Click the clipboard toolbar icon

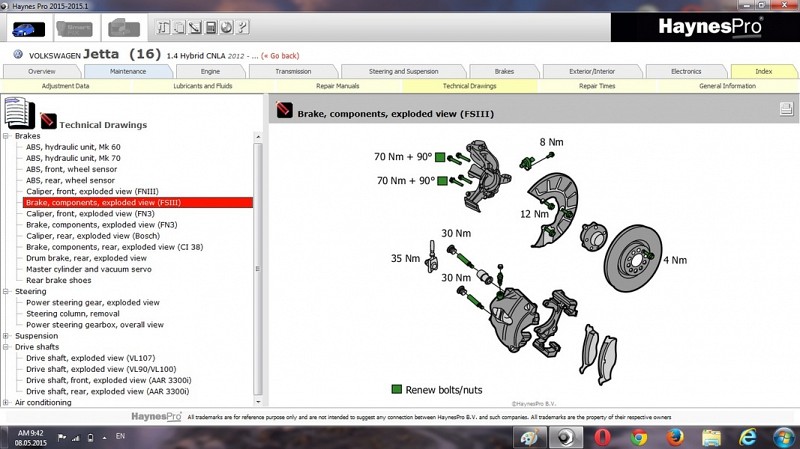tap(179, 27)
